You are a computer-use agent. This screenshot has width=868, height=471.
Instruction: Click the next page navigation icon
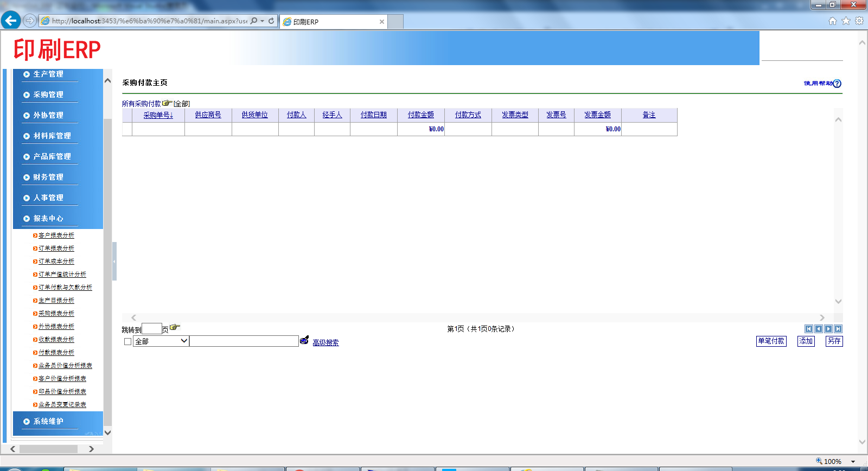[828, 329]
